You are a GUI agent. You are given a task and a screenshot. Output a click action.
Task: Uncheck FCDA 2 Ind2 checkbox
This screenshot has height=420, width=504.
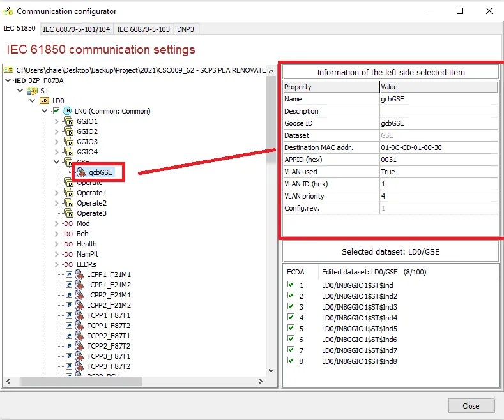click(x=291, y=296)
